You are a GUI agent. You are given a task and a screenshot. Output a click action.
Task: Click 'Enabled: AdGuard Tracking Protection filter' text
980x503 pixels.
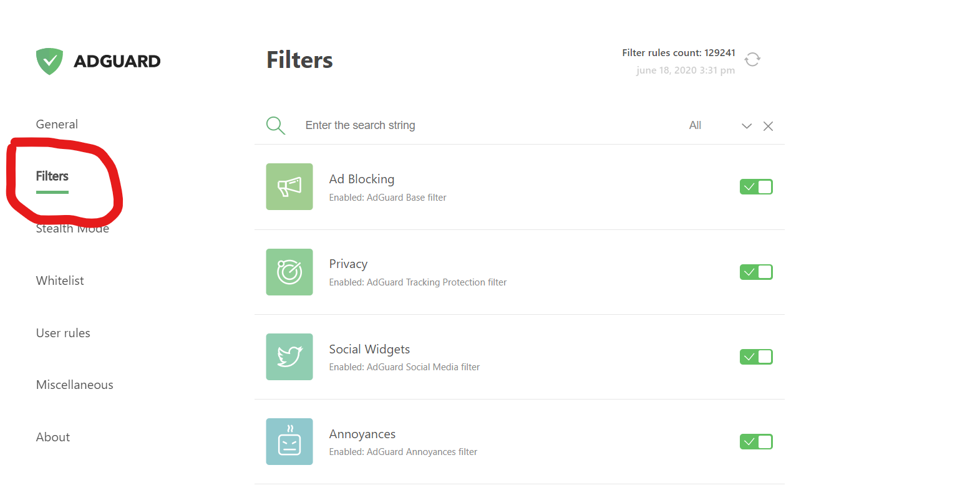tap(418, 282)
